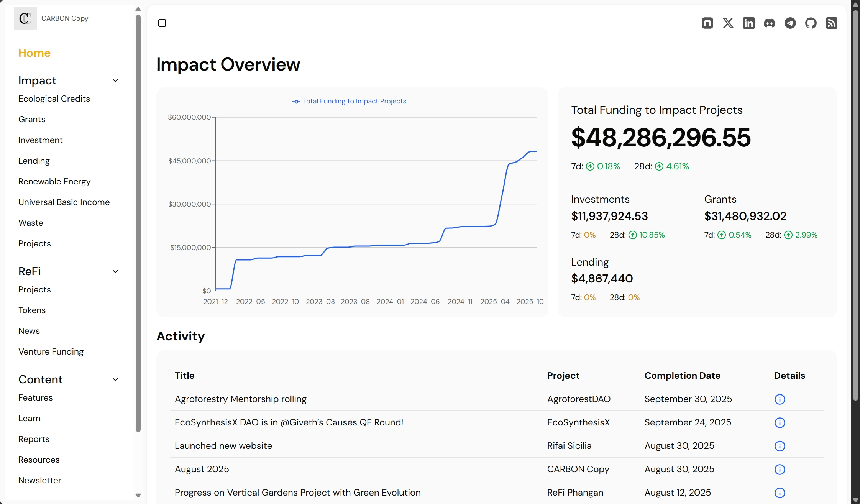Click the CARBON Copy logo

coord(25,18)
